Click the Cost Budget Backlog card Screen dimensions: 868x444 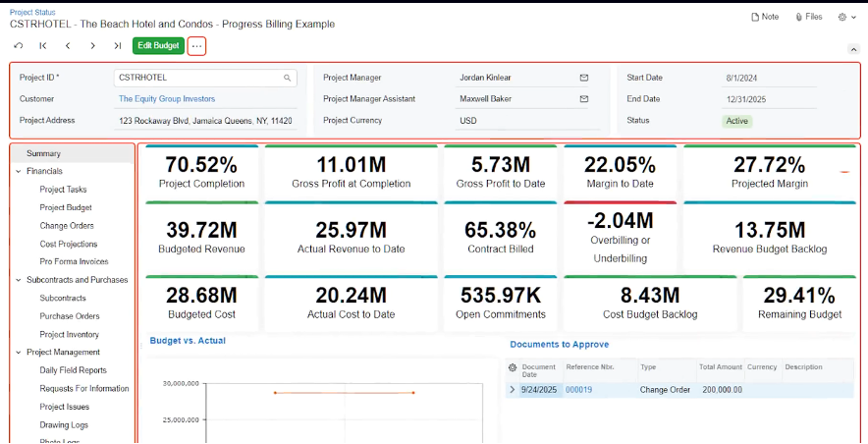[x=650, y=304]
